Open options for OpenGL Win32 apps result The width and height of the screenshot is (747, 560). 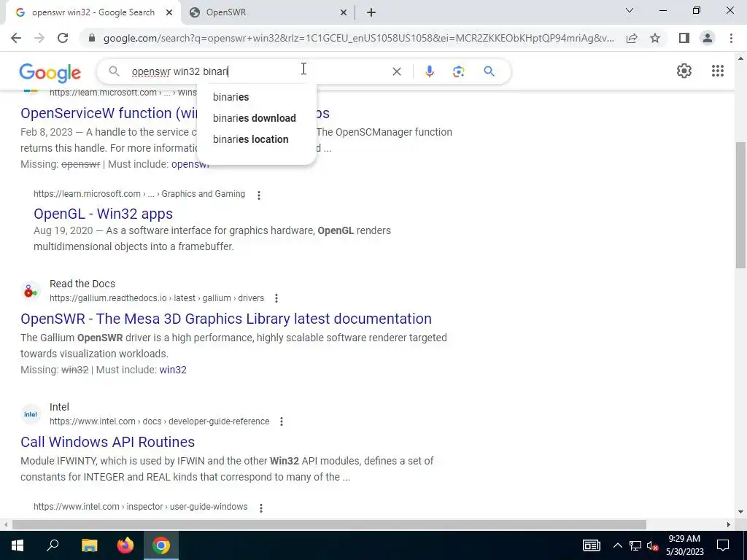259,195
